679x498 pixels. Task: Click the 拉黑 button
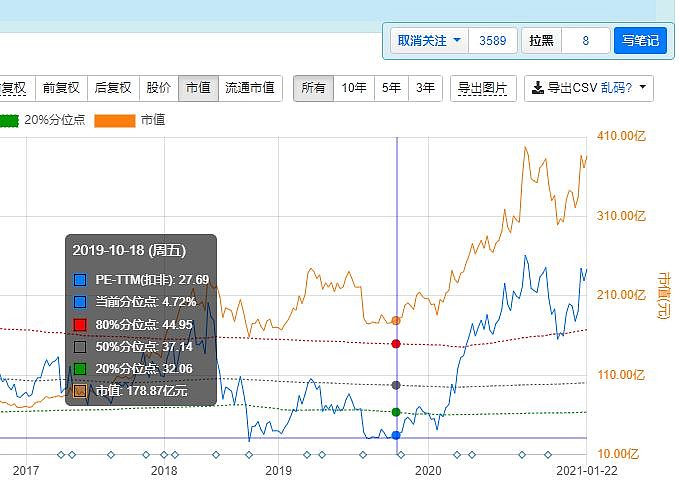[541, 41]
